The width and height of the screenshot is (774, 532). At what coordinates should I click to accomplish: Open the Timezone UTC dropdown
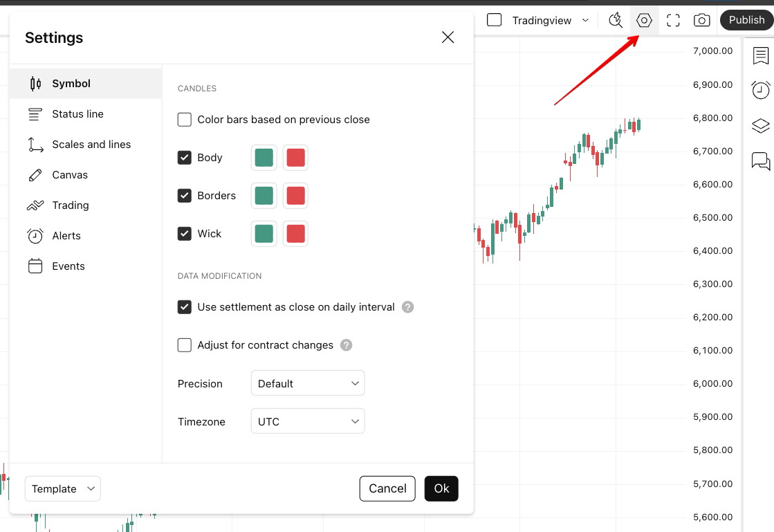coord(308,421)
